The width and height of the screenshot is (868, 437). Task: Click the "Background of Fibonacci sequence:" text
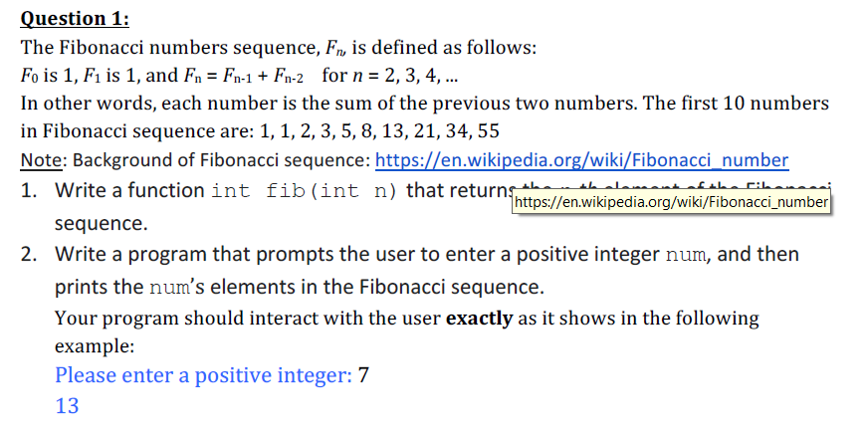pos(221,160)
